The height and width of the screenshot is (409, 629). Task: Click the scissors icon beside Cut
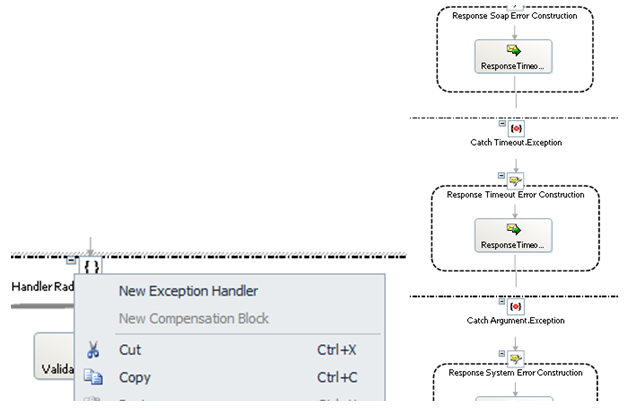click(94, 350)
